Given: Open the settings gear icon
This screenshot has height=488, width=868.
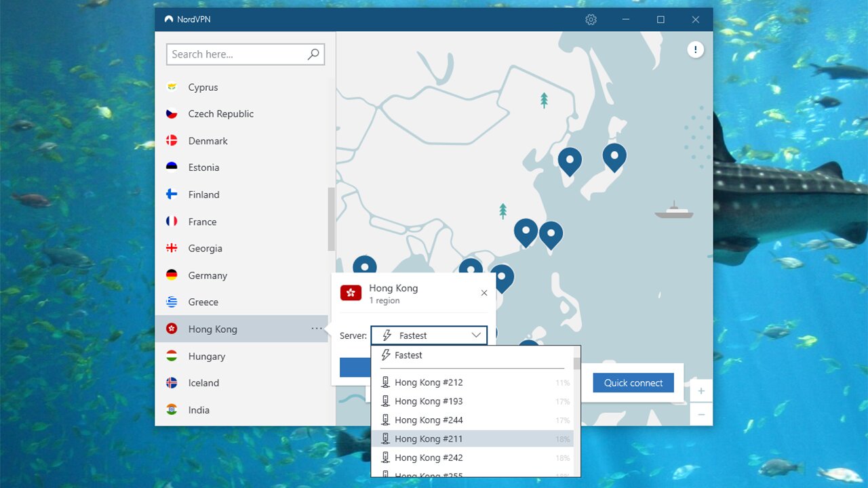Looking at the screenshot, I should (x=591, y=20).
